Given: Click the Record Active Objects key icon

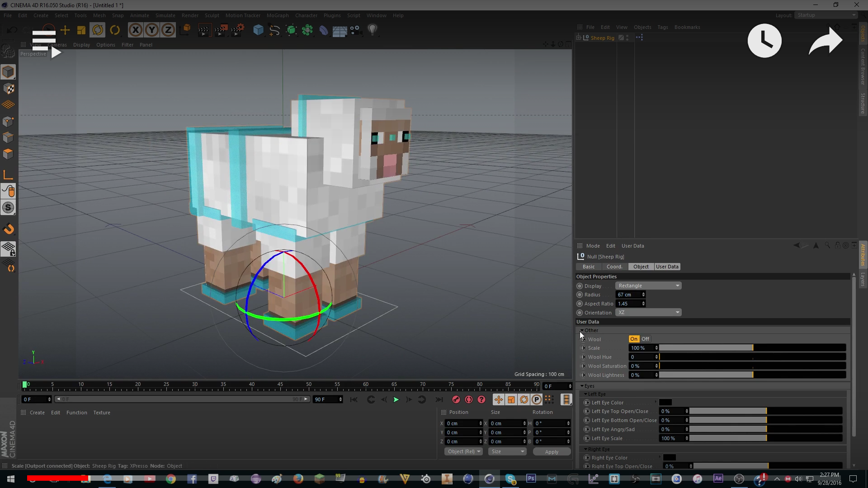Looking at the screenshot, I should coord(456,399).
